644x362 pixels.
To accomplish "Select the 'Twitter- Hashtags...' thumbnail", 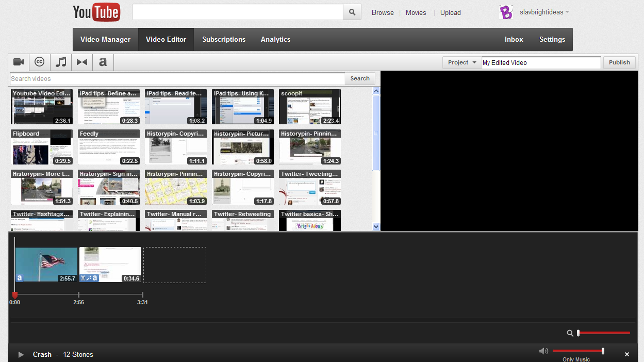I will tap(42, 220).
